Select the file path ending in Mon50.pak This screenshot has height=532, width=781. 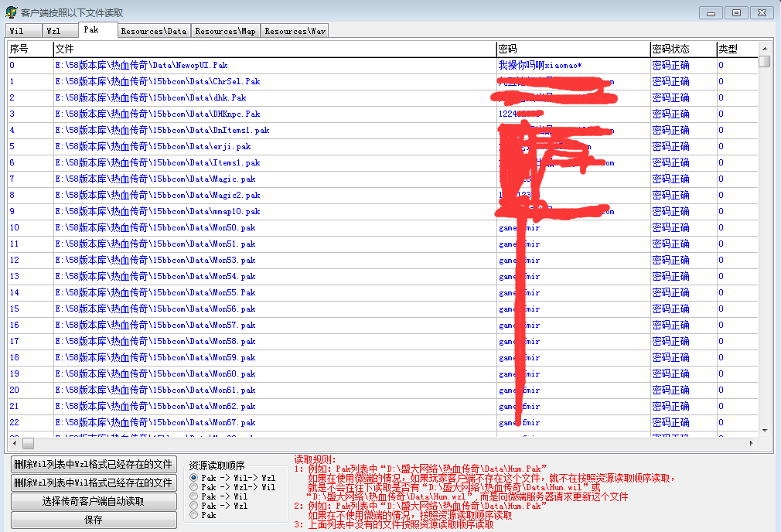[155, 227]
